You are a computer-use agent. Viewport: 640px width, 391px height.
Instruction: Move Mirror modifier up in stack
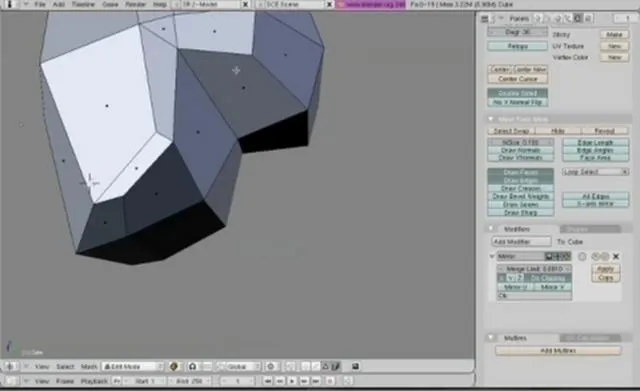point(595,256)
